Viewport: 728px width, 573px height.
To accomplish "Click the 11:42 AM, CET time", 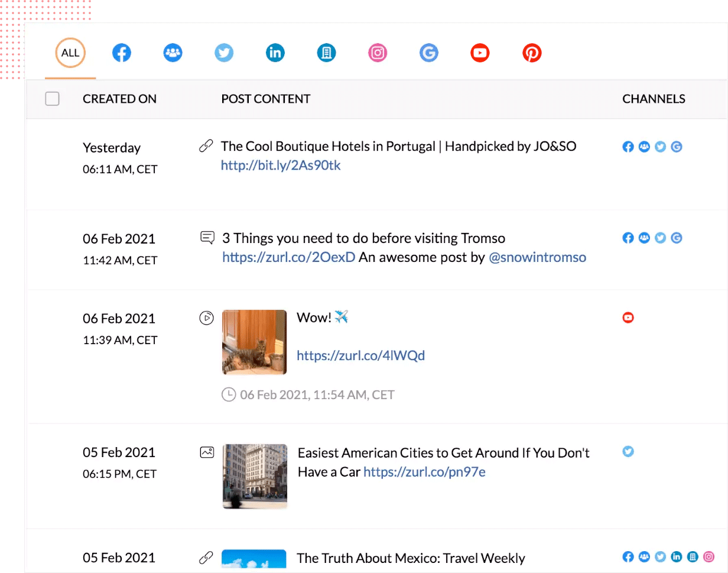I will (120, 260).
